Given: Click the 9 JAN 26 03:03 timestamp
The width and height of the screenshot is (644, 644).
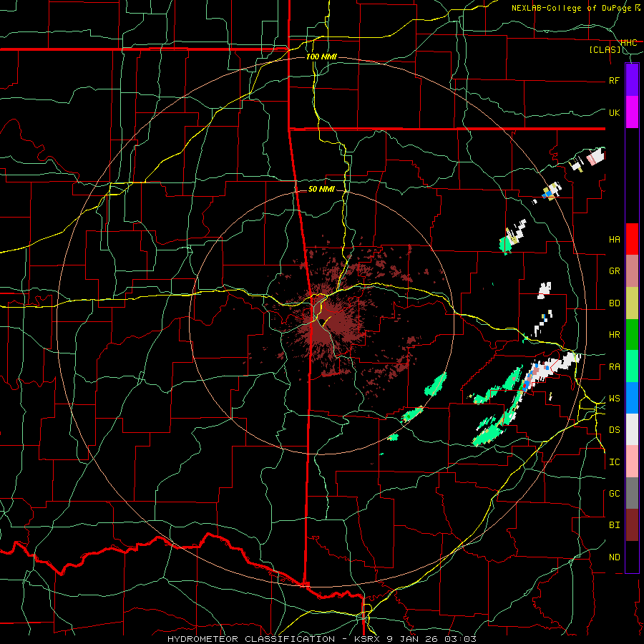Looking at the screenshot, I should coord(431,639).
